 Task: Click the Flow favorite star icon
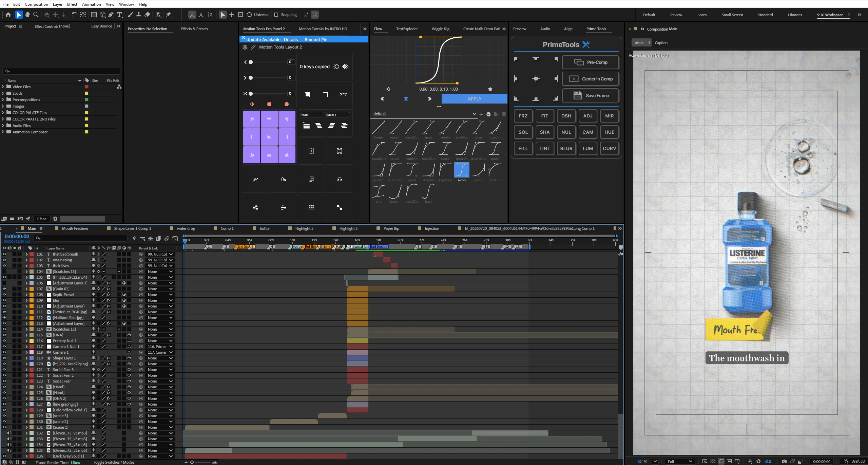click(490, 89)
